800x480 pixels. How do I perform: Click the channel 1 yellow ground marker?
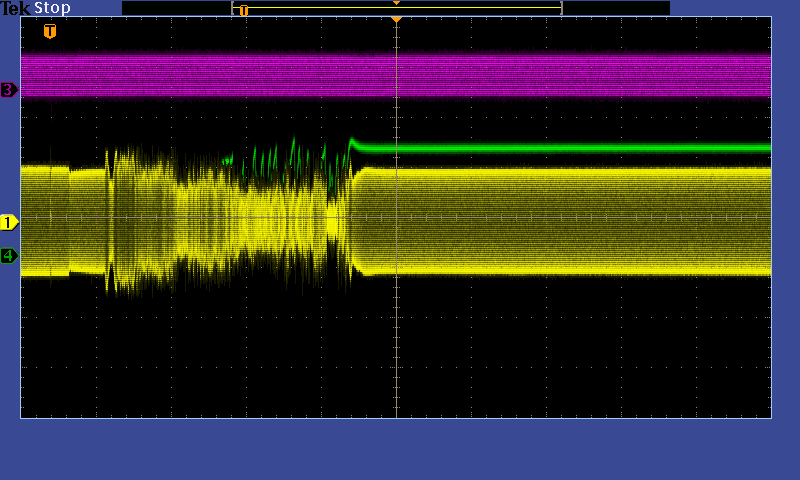[x=9, y=222]
